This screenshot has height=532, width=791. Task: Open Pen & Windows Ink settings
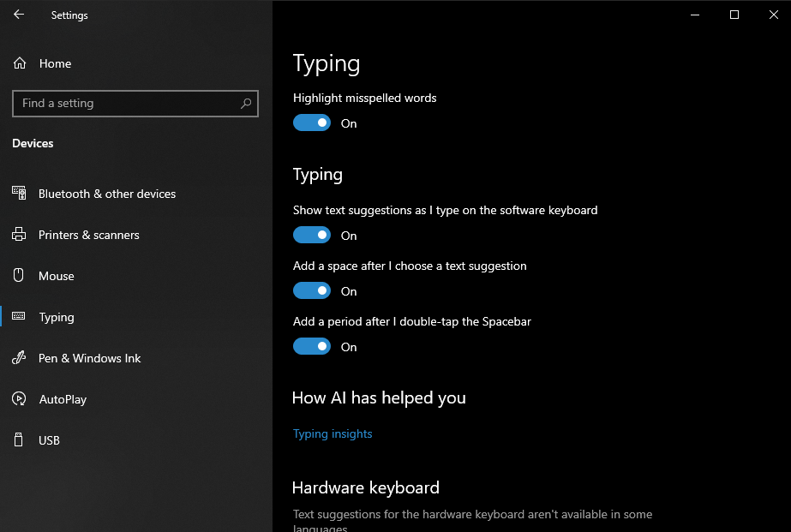136,358
